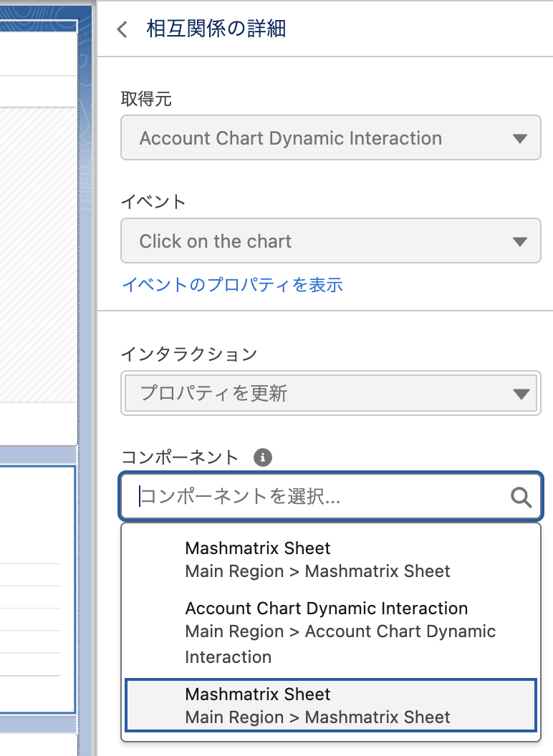Click the info icon next to コンポーネント

pyautogui.click(x=263, y=457)
